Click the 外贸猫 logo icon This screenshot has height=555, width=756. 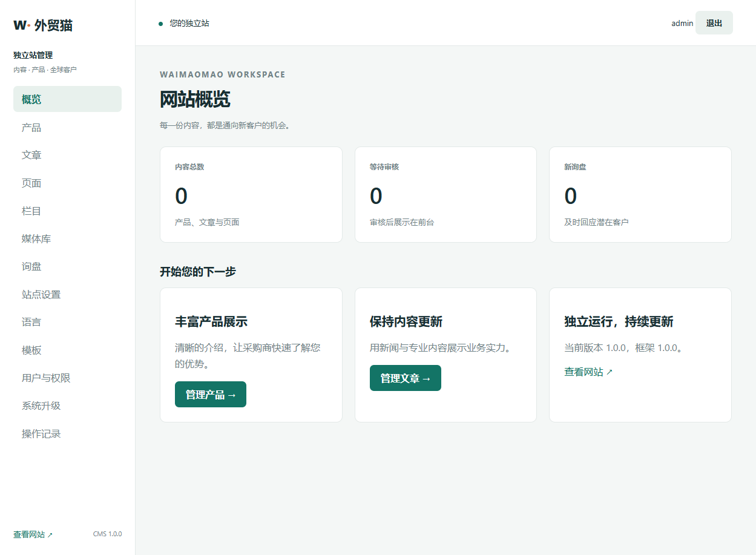(22, 25)
